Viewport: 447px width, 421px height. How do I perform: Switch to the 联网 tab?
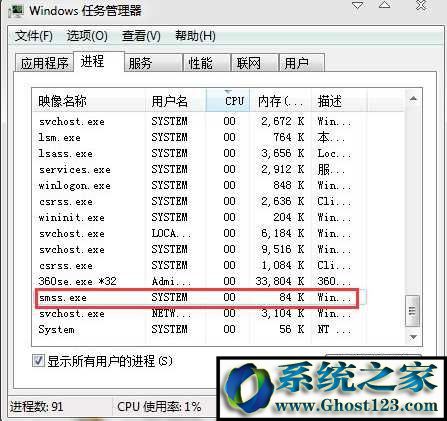255,63
